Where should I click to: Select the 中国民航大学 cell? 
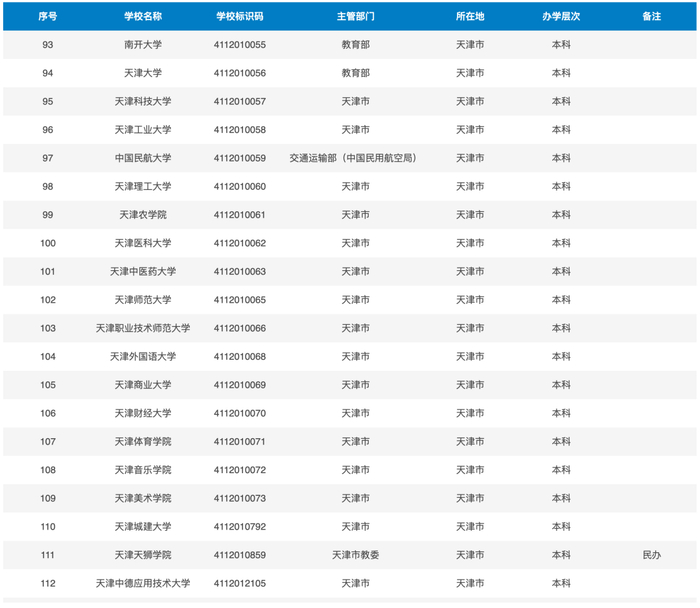point(143,158)
